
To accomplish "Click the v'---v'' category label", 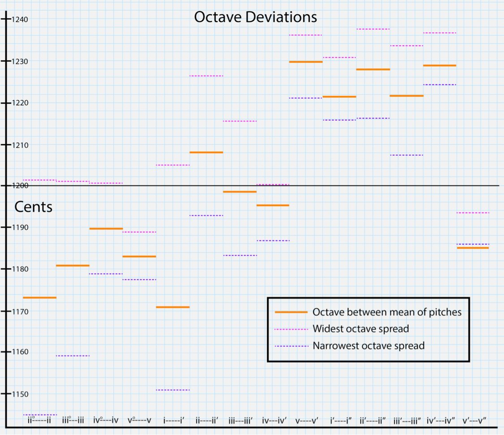I will (x=474, y=421).
